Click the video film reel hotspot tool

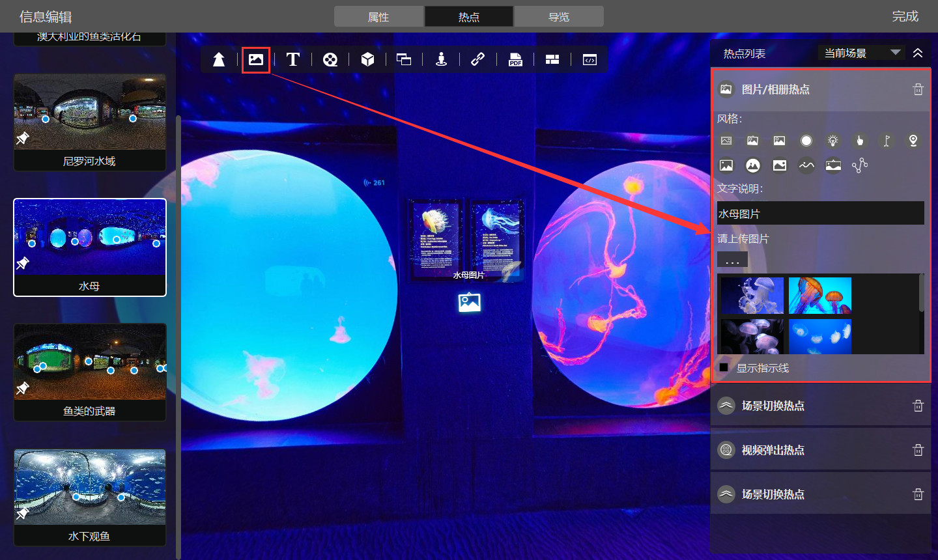(330, 60)
